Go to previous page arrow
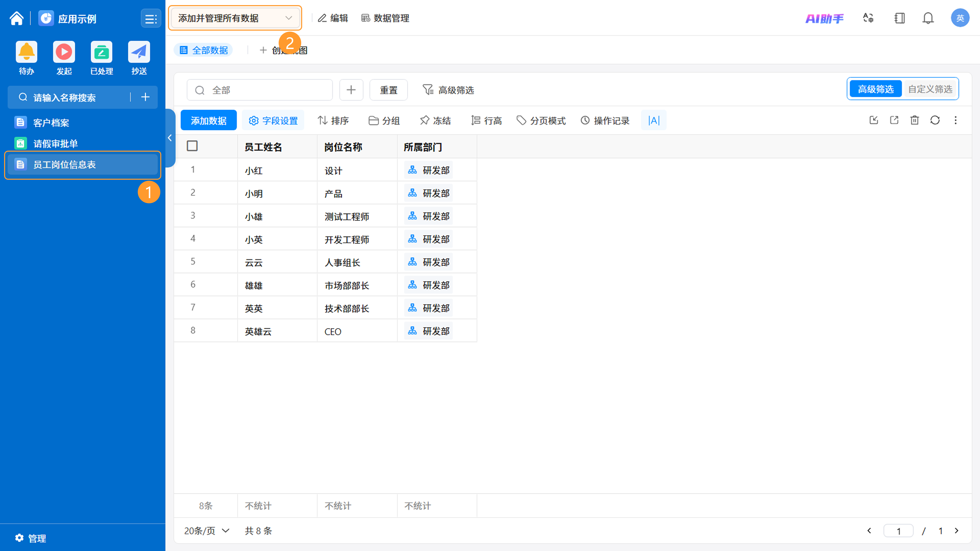 tap(869, 531)
